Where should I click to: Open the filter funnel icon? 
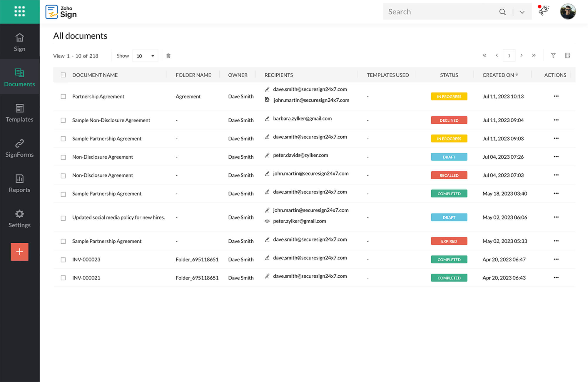pos(553,56)
